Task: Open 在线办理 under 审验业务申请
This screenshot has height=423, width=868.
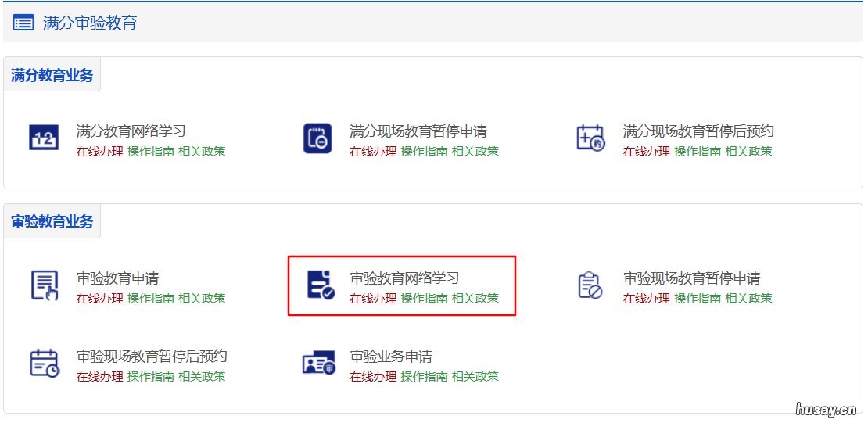Action: [373, 377]
